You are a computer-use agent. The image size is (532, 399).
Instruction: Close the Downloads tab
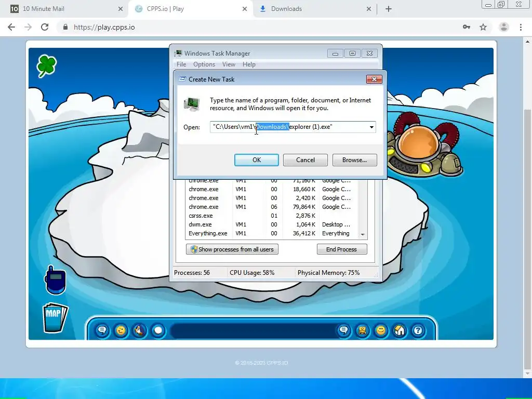pos(369,9)
